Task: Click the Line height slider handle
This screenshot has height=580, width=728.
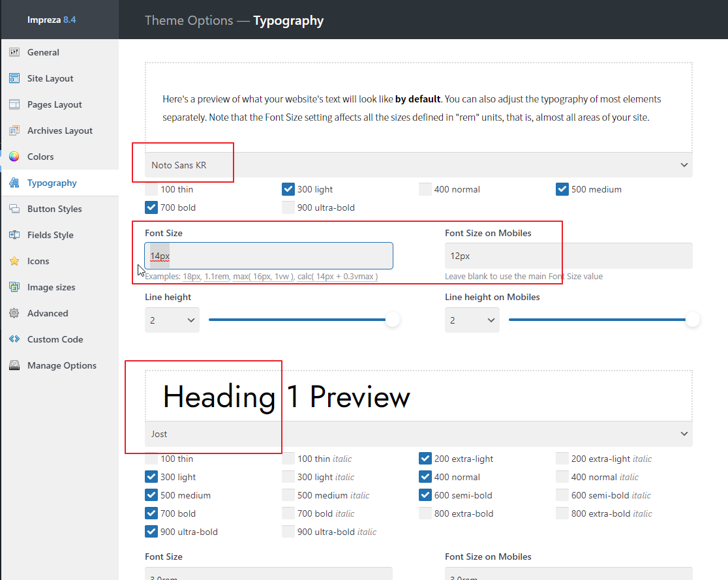Action: coord(393,320)
